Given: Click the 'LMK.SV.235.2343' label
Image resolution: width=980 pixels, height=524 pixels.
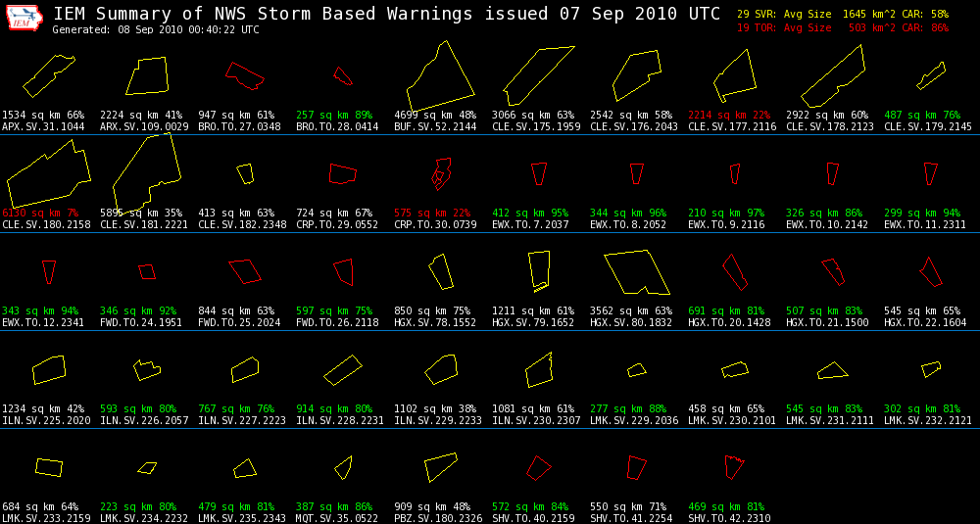Looking at the screenshot, I should (242, 518).
